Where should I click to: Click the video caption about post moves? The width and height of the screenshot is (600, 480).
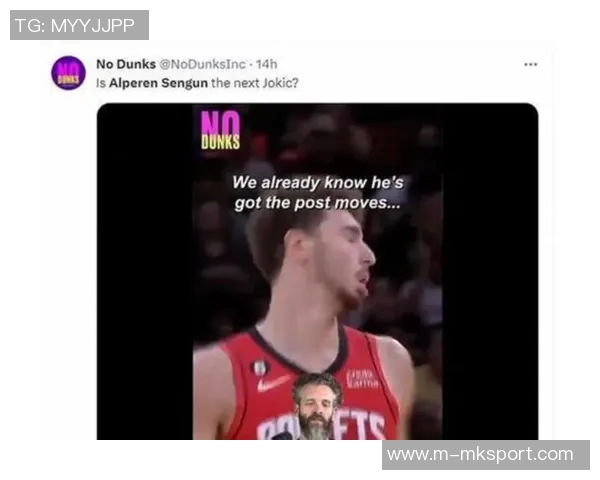pyautogui.click(x=318, y=193)
